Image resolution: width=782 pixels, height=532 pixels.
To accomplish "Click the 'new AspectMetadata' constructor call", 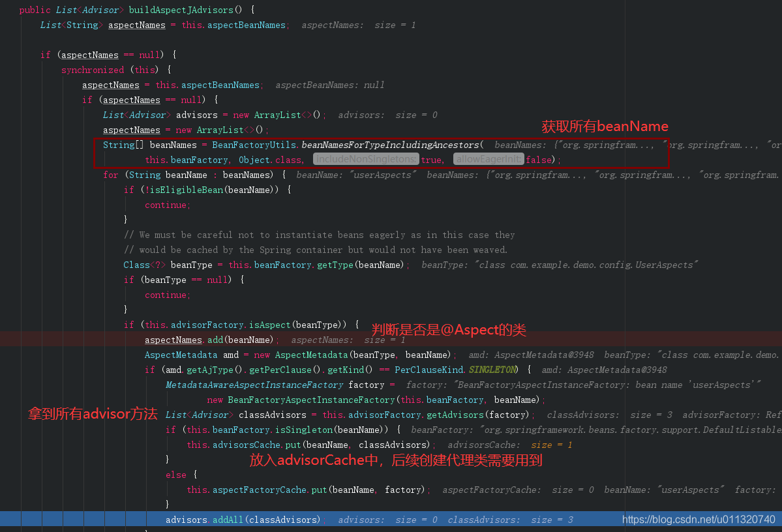I will [300, 355].
